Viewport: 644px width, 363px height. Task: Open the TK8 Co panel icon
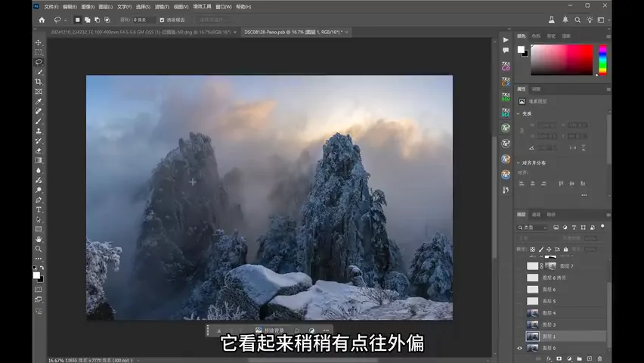(506, 66)
